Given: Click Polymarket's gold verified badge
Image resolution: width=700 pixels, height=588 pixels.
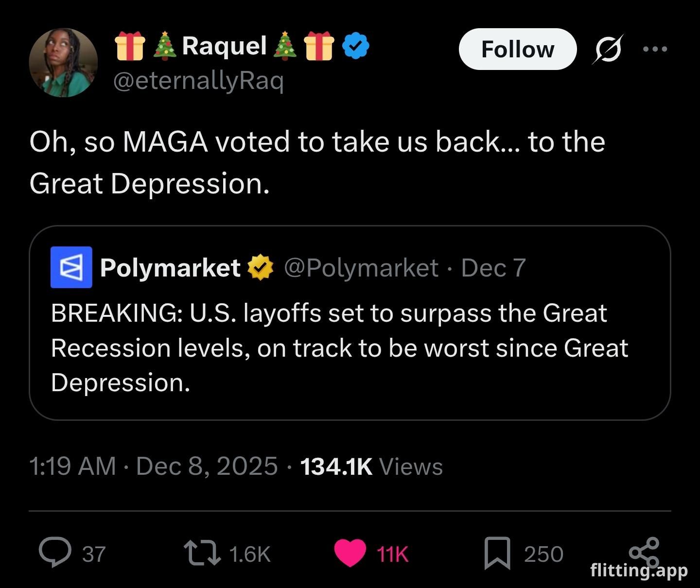Looking at the screenshot, I should pyautogui.click(x=261, y=268).
